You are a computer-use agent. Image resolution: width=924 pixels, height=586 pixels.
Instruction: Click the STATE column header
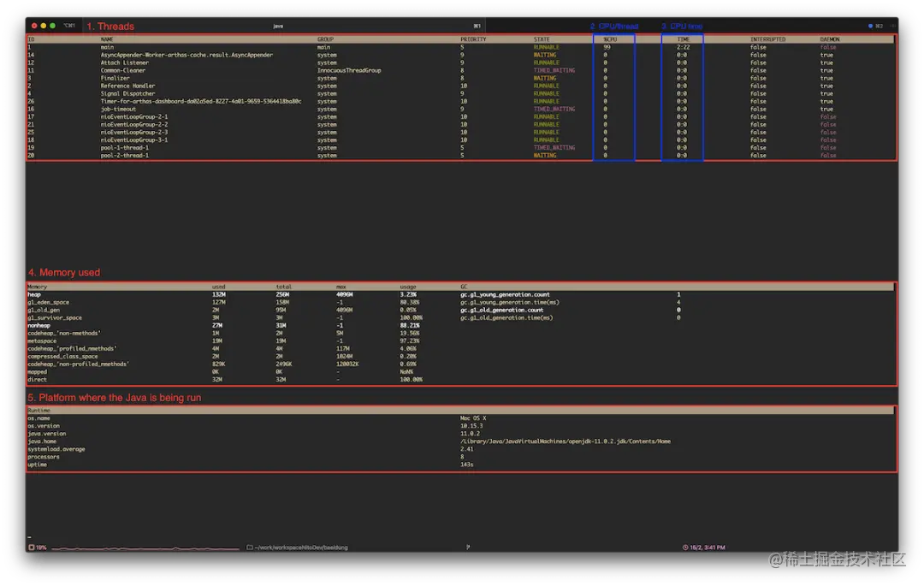pyautogui.click(x=542, y=39)
